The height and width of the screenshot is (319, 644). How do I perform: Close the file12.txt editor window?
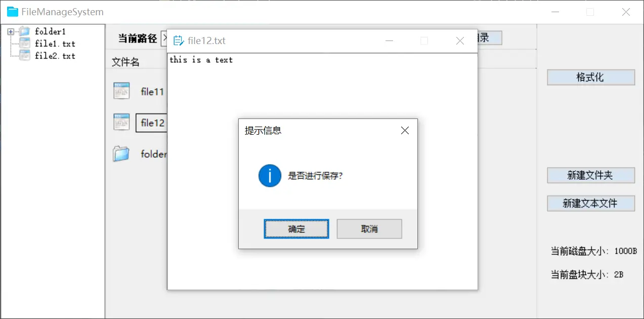click(x=460, y=41)
